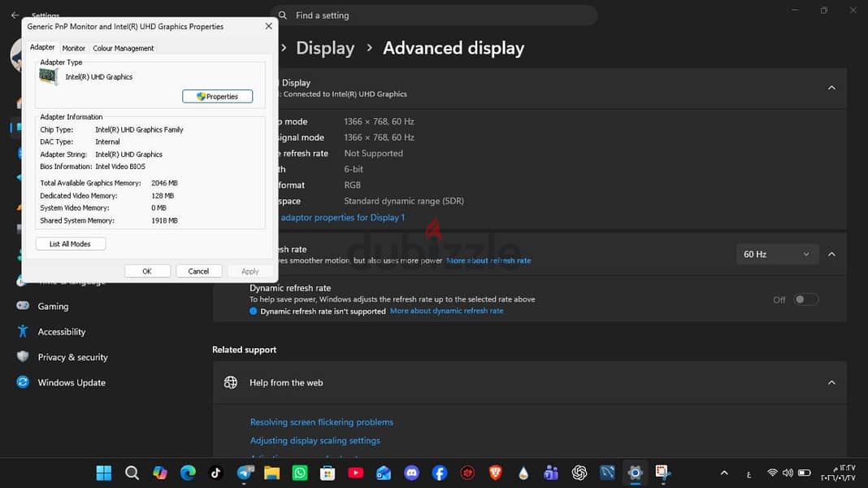Open WhatsApp from the taskbar
868x488 pixels.
pos(299,473)
